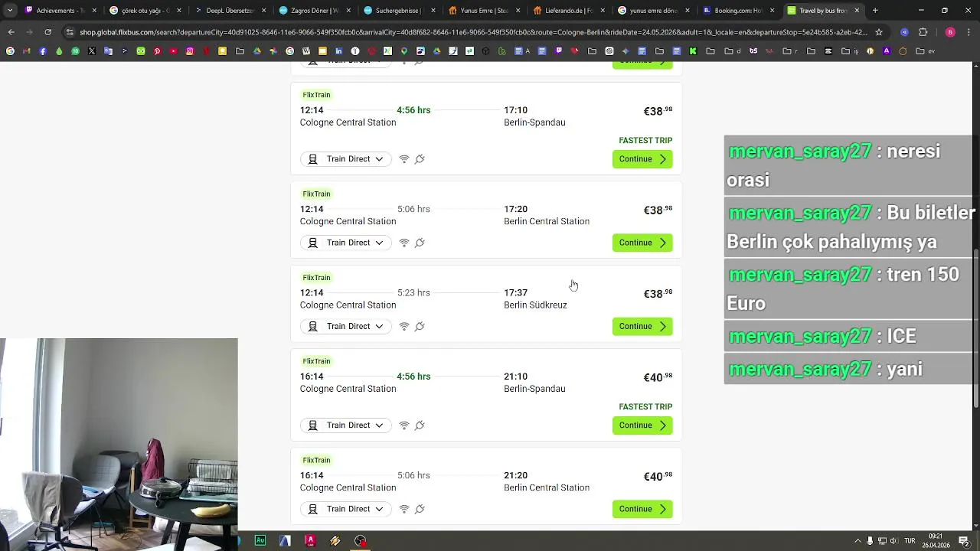Bookmark this page with the star icon
Image resolution: width=980 pixels, height=551 pixels.
coord(879,32)
